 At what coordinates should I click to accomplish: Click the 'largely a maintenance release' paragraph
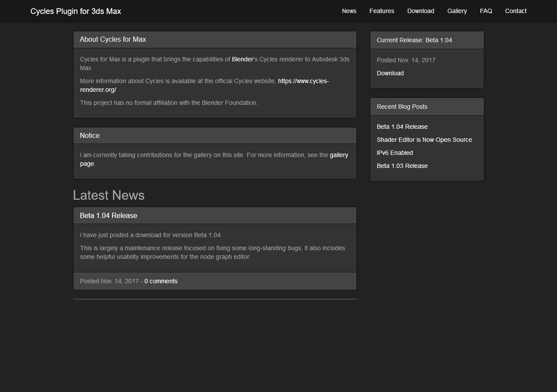tap(212, 252)
